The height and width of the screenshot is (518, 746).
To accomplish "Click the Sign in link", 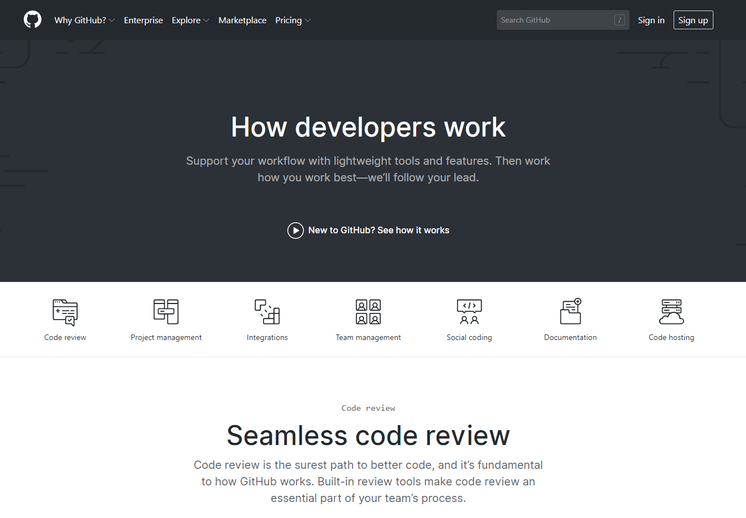I will point(651,20).
